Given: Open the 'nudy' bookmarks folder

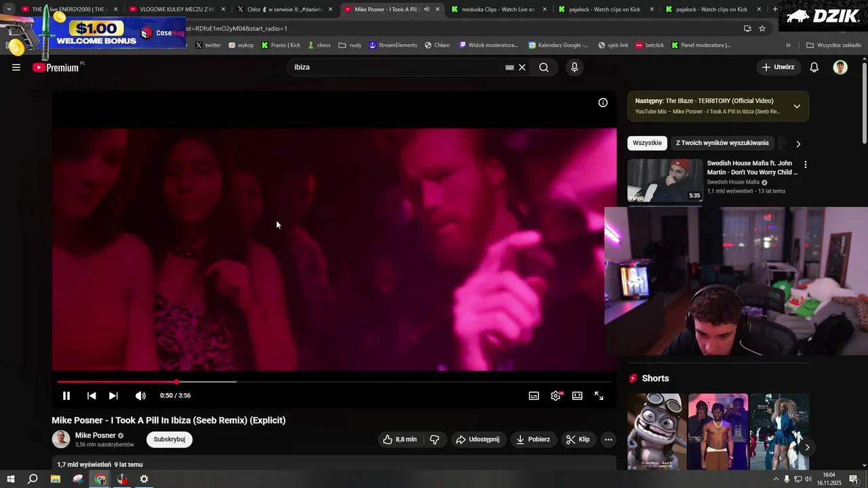Looking at the screenshot, I should click(x=350, y=45).
